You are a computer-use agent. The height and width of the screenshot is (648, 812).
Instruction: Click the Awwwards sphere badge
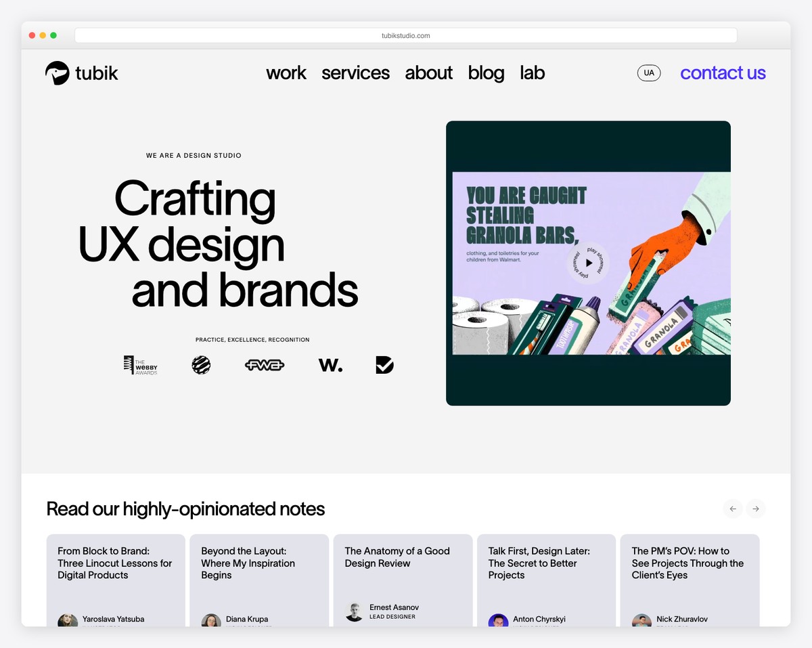pyautogui.click(x=201, y=364)
